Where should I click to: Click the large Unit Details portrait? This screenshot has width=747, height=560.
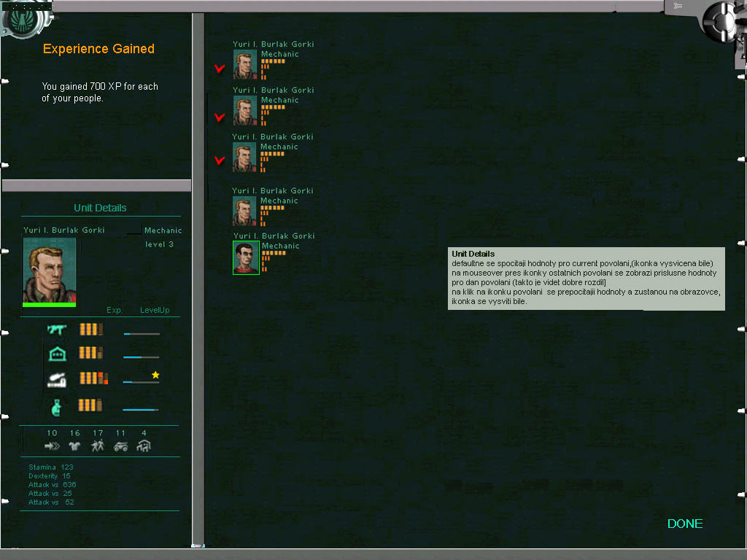pyautogui.click(x=50, y=272)
